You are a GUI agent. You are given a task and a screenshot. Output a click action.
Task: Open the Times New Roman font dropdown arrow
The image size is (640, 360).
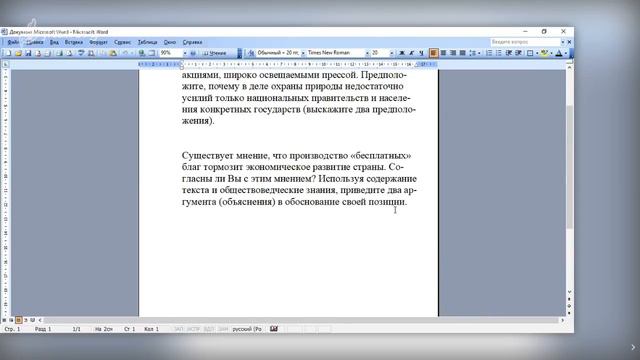coord(367,53)
